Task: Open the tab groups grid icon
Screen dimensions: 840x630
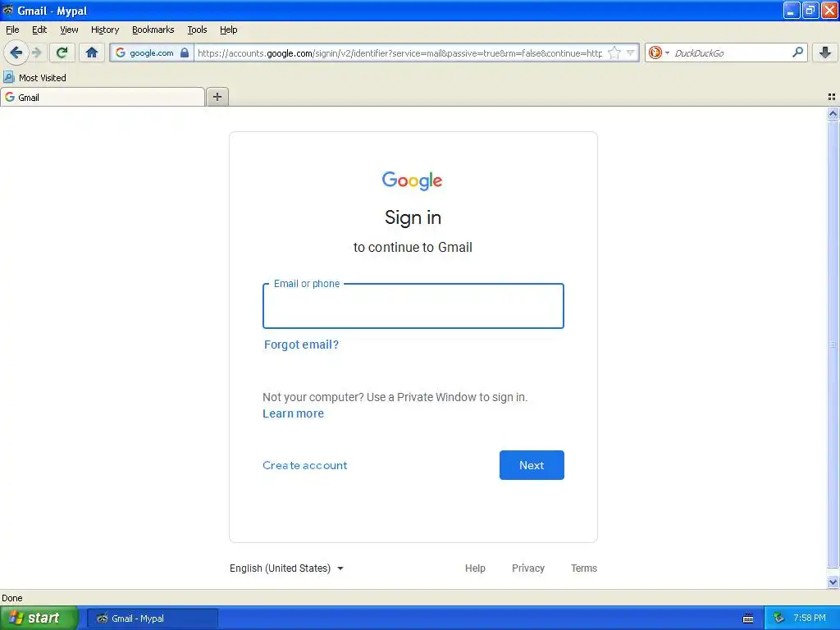Action: (832, 97)
